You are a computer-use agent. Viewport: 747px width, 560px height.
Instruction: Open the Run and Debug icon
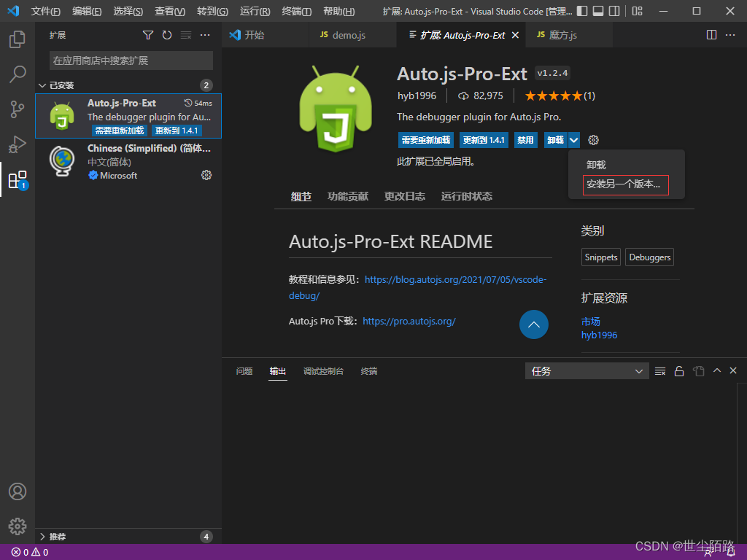click(x=18, y=144)
